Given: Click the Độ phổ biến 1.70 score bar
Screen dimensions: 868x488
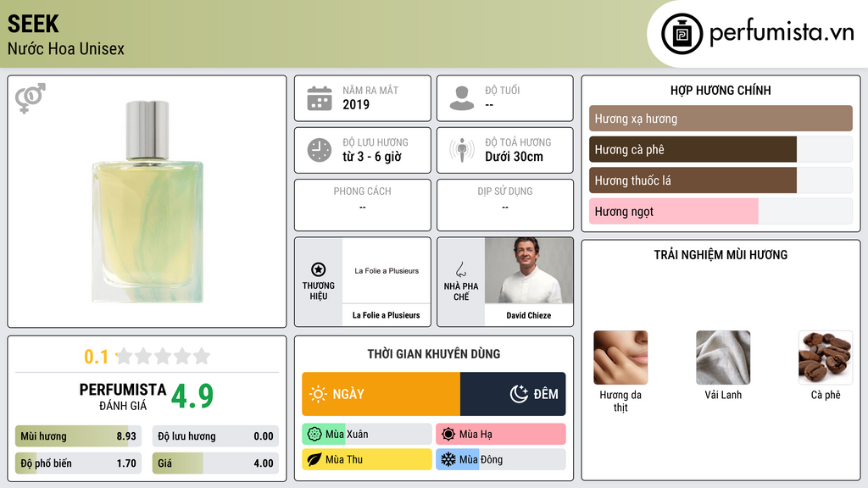Looking at the screenshot, I should pos(78,463).
